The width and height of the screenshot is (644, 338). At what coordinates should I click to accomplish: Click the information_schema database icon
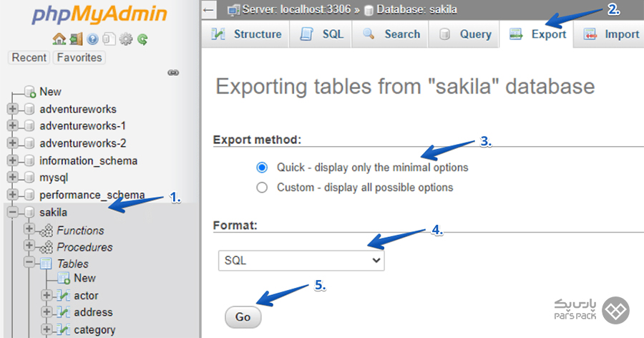[29, 160]
